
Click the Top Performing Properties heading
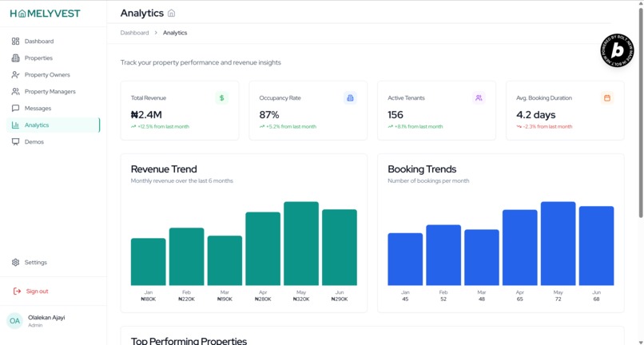pyautogui.click(x=189, y=341)
